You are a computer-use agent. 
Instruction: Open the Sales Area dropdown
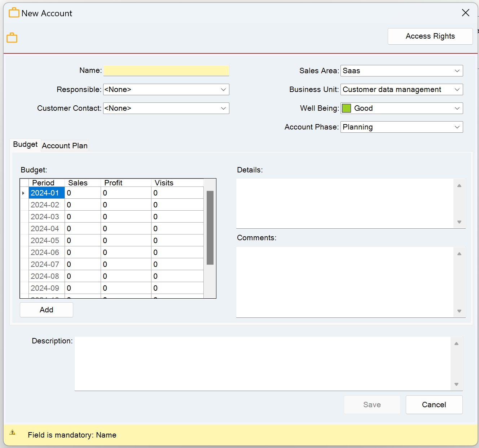(x=402, y=71)
